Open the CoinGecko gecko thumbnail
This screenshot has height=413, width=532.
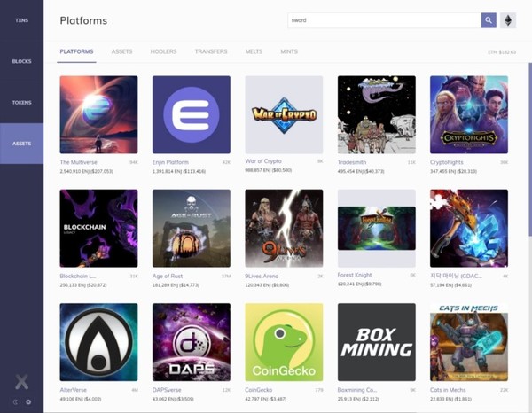click(x=284, y=342)
